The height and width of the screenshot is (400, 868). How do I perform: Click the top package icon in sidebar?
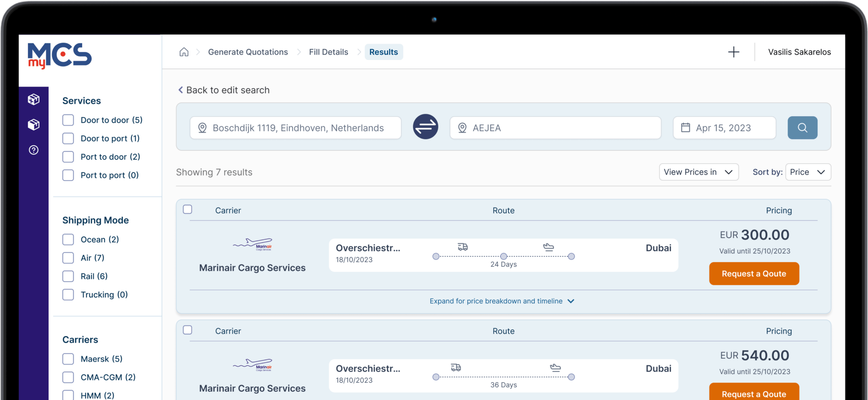[34, 99]
